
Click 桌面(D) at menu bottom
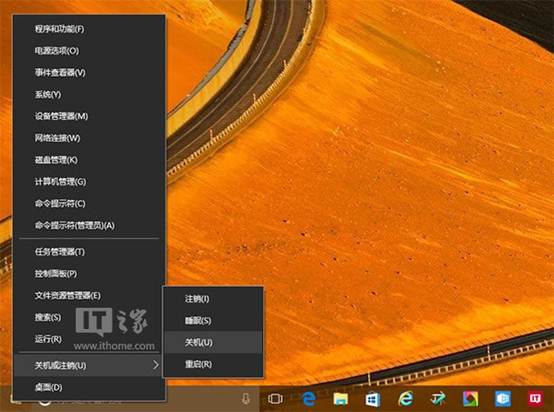coord(89,387)
